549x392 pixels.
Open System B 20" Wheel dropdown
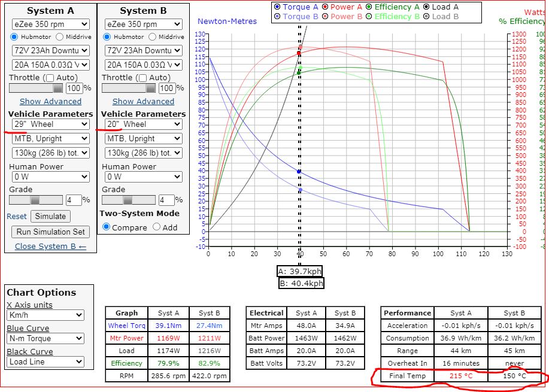coord(143,124)
